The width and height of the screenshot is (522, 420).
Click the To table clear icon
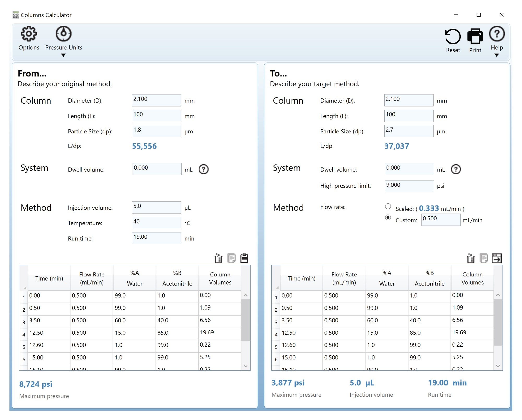coord(471,258)
